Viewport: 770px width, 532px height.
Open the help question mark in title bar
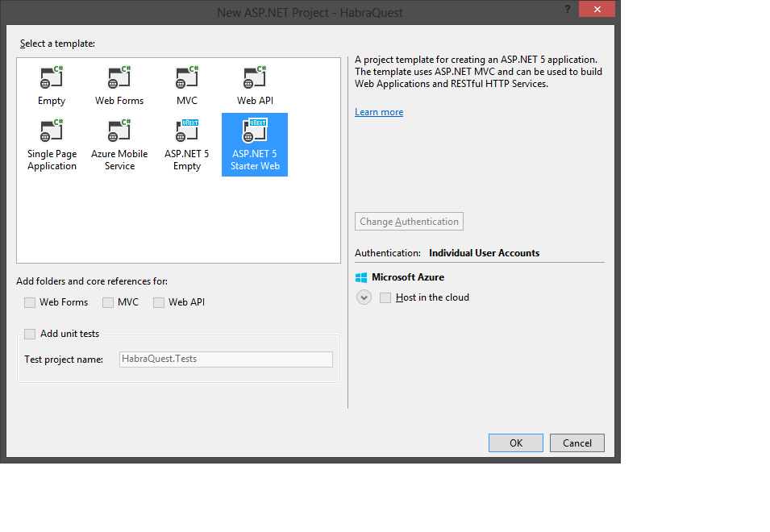pyautogui.click(x=567, y=9)
